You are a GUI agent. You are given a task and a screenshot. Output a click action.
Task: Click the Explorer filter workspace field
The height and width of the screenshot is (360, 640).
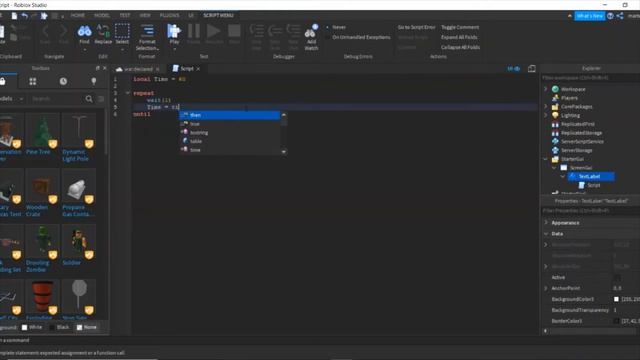[591, 78]
